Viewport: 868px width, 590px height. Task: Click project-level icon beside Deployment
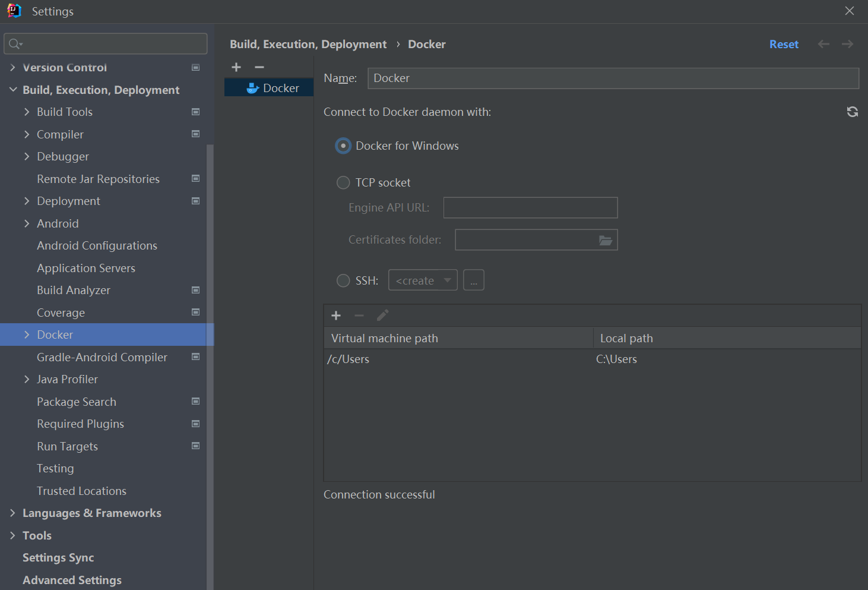click(195, 201)
